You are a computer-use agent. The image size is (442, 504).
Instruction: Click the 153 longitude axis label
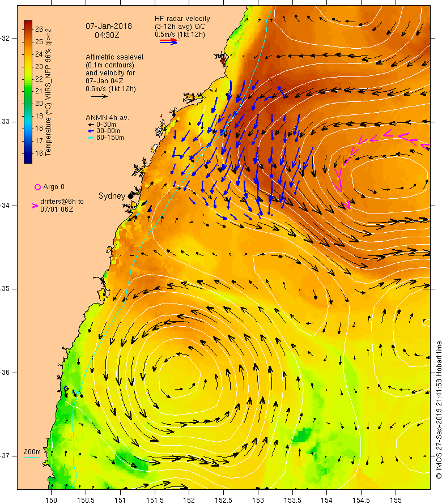[x=258, y=500]
